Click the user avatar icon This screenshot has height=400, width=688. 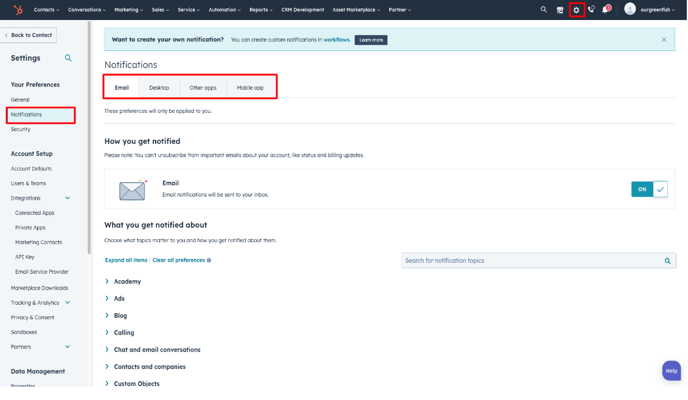pos(630,9)
